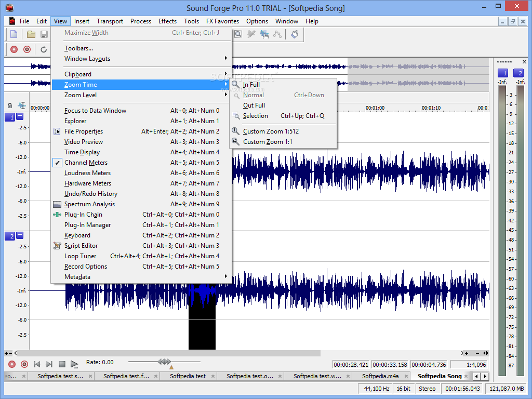The width and height of the screenshot is (532, 399).
Task: Expand the Zoom Level submenu
Action: (142, 95)
